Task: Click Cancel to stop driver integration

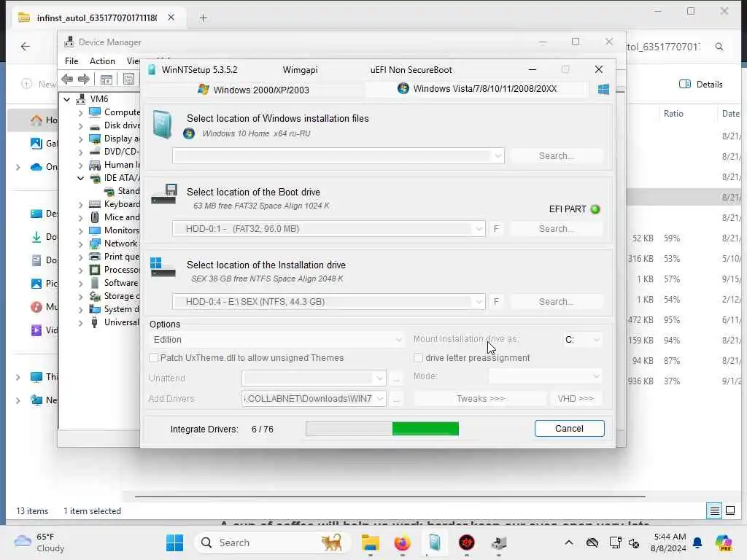Action: pyautogui.click(x=569, y=428)
